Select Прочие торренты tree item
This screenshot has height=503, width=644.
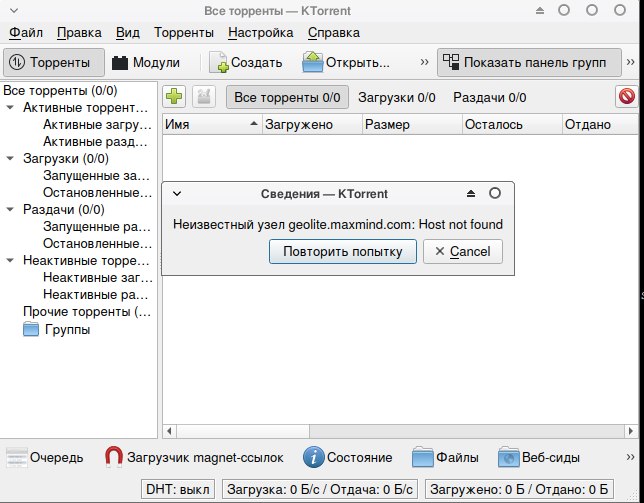coord(87,312)
